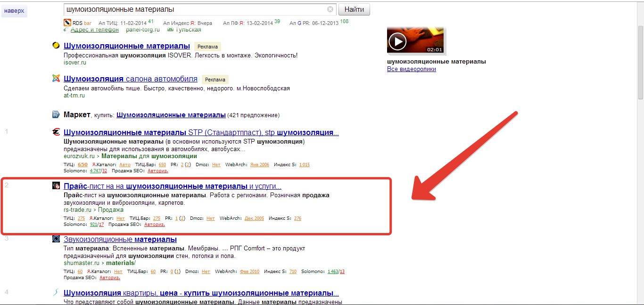
Task: Click the Ап Индекс Я: Вчера text
Action: 188,23
